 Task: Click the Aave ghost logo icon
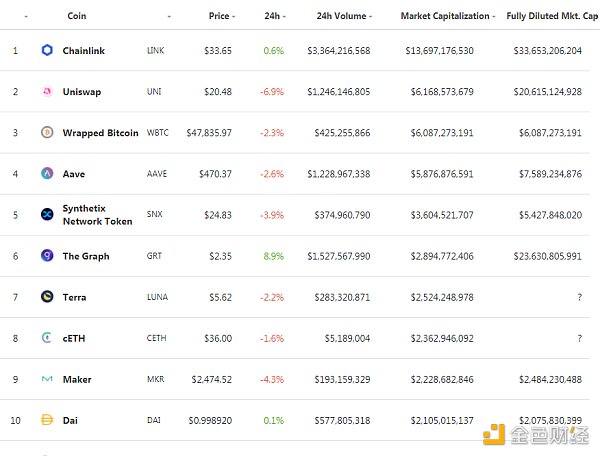point(47,173)
